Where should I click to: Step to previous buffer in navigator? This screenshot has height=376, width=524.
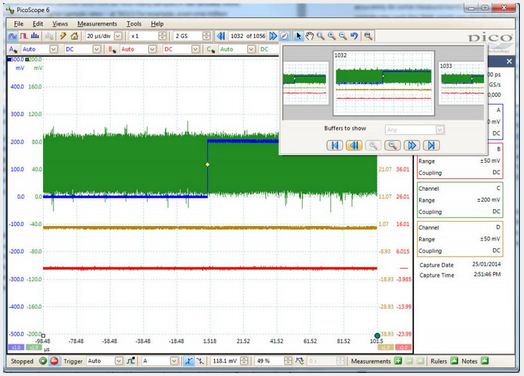354,145
